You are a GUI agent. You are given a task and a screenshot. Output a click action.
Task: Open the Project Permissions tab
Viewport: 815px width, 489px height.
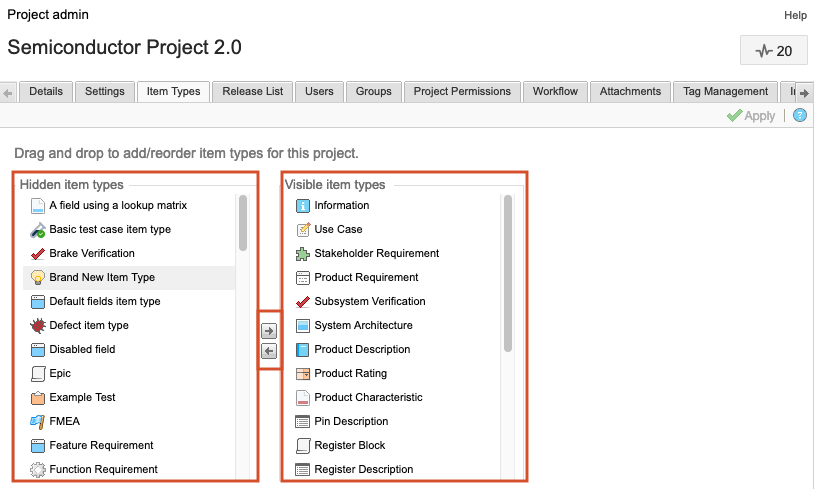(461, 91)
